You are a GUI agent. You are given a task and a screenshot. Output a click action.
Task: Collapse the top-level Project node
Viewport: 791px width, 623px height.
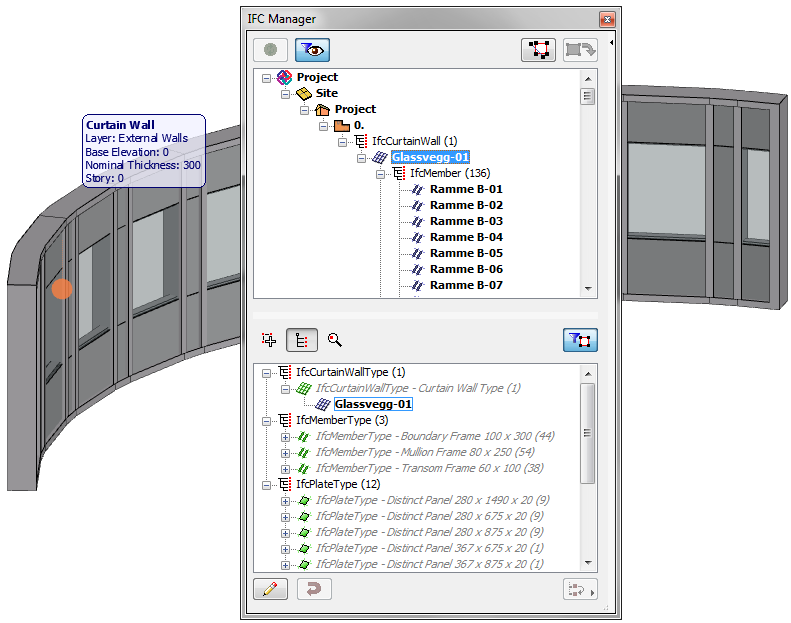click(x=266, y=78)
